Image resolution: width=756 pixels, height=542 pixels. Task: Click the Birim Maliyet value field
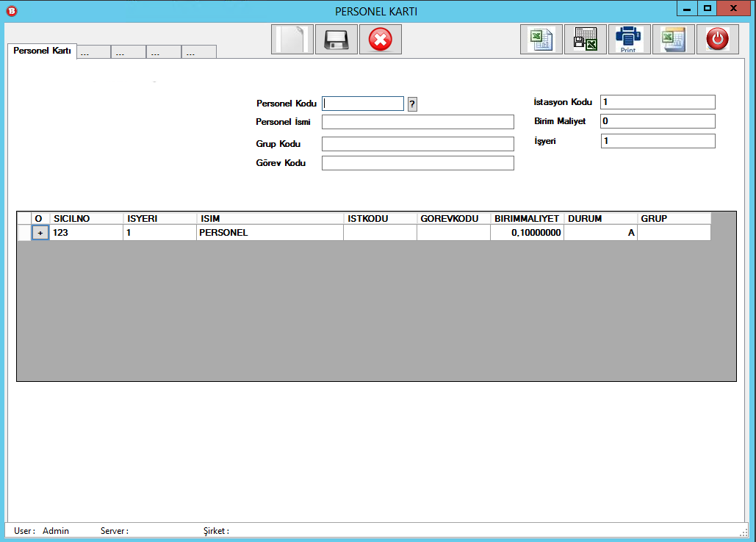[x=657, y=121]
